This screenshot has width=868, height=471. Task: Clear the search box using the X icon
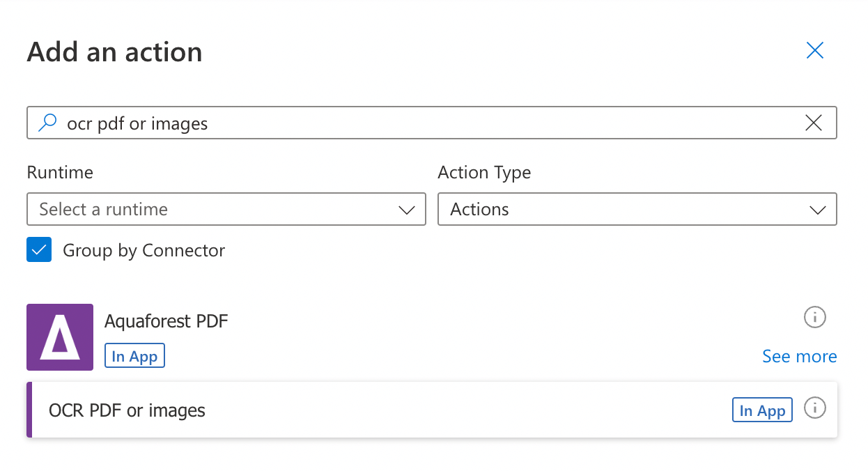tap(813, 123)
